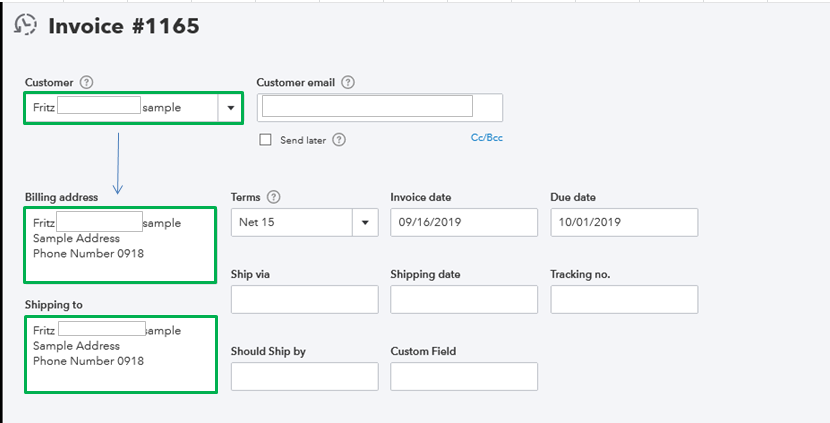Expand the Net 15 terms dropdown
The image size is (830, 423).
coord(365,222)
